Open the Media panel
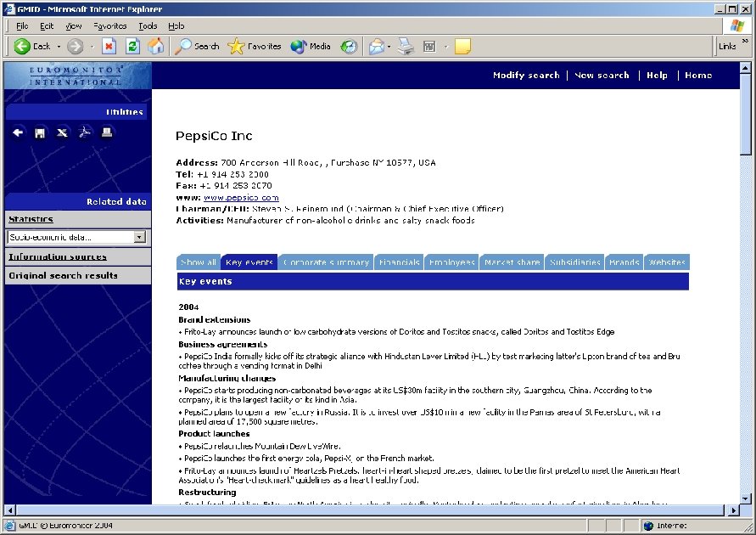The width and height of the screenshot is (756, 535). [309, 46]
